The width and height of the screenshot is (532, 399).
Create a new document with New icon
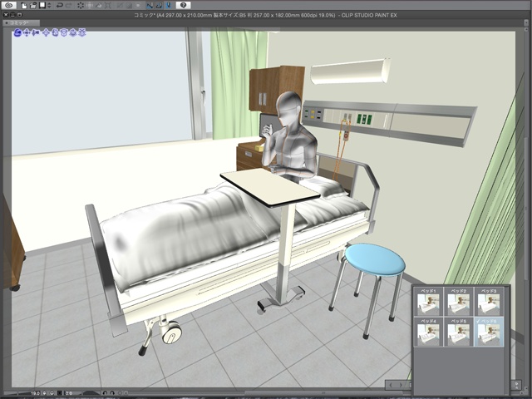pos(24,6)
